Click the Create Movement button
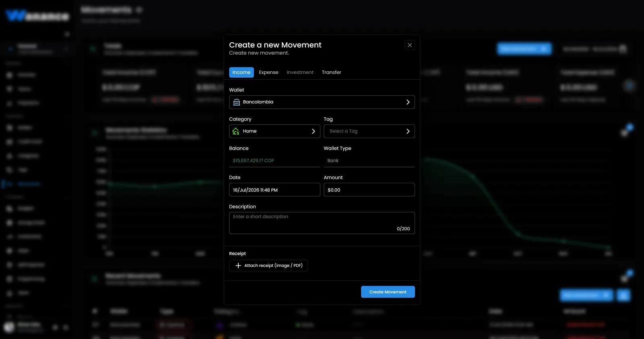This screenshot has height=339, width=644. [388, 292]
